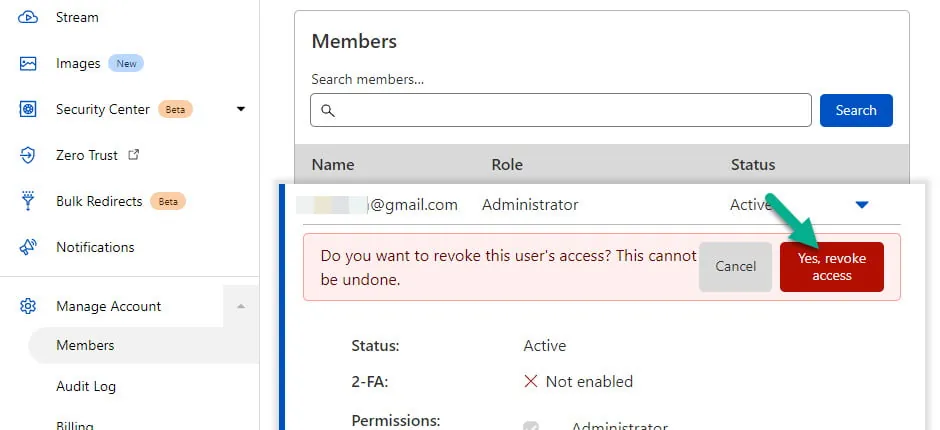
Task: Click the Zero Trust external link icon
Action: click(x=134, y=155)
